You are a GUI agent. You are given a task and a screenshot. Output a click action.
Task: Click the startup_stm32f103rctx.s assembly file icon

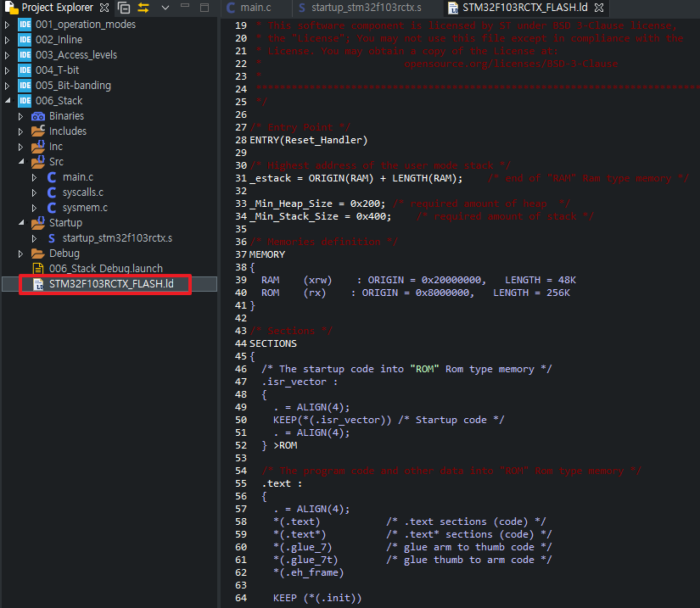(52, 238)
